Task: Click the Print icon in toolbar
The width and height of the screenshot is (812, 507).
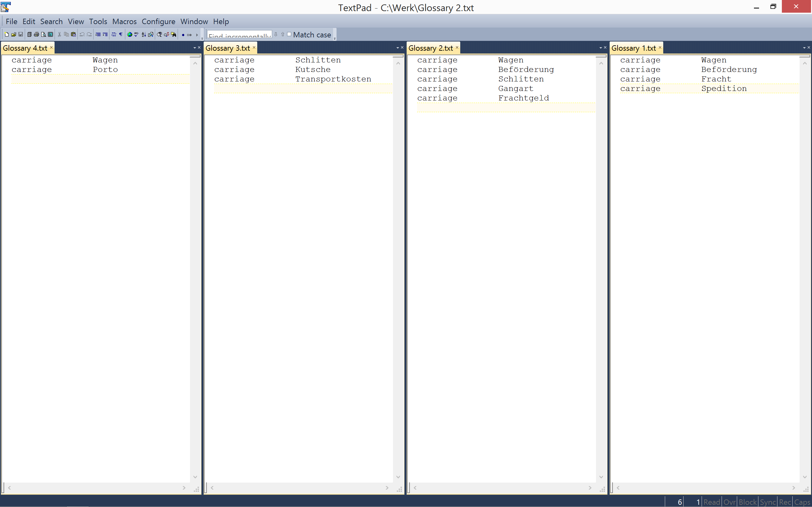Action: click(36, 35)
